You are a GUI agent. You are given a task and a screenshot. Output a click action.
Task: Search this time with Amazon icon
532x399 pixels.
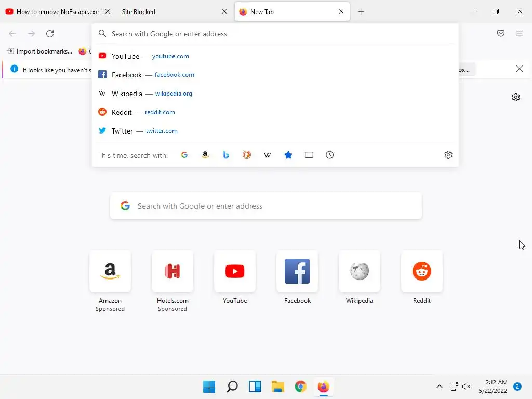point(205,155)
